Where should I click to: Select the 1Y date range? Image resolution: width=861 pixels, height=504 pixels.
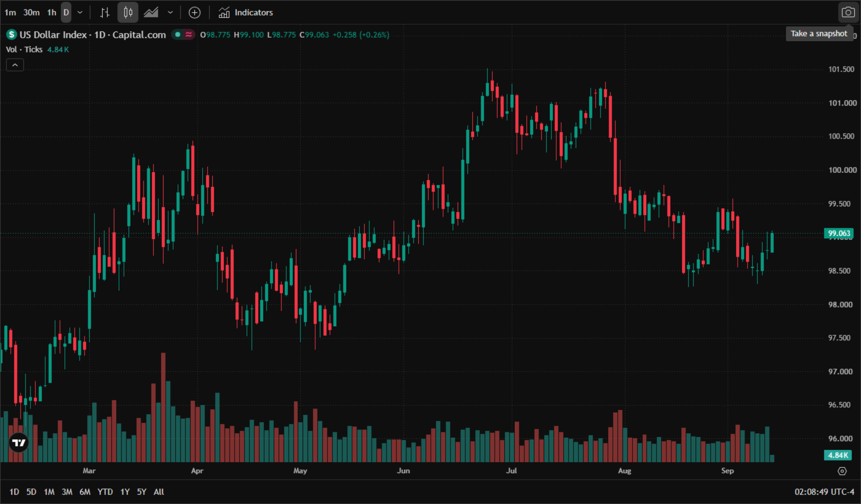[x=125, y=492]
